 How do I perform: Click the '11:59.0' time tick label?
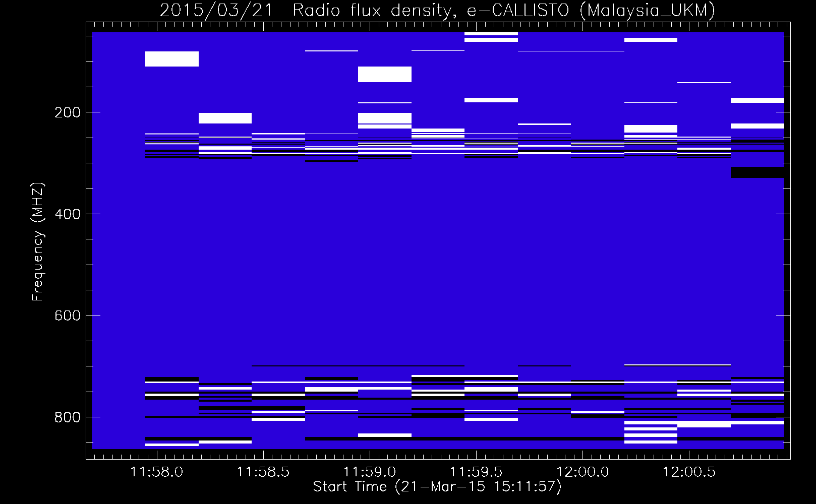pyautogui.click(x=370, y=472)
